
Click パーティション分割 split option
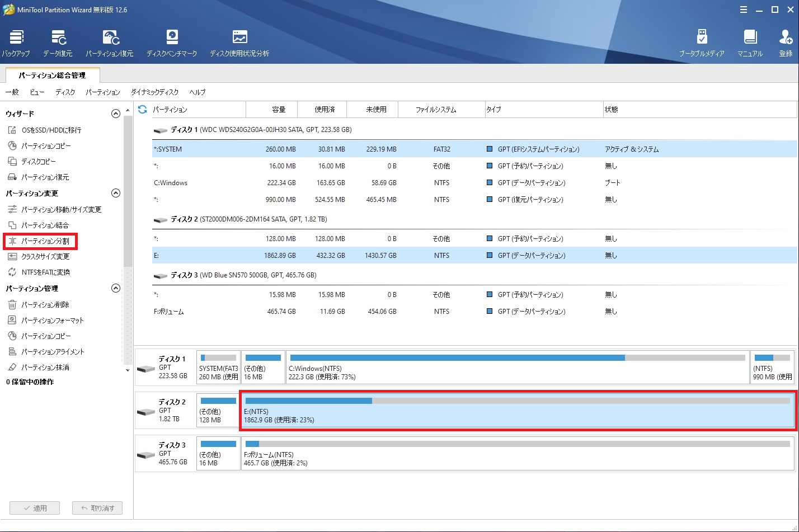pyautogui.click(x=40, y=241)
